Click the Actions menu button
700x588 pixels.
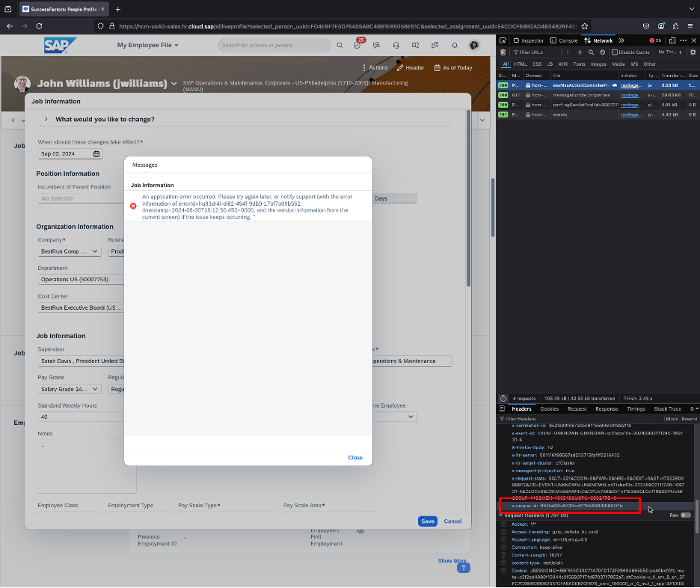tap(375, 67)
